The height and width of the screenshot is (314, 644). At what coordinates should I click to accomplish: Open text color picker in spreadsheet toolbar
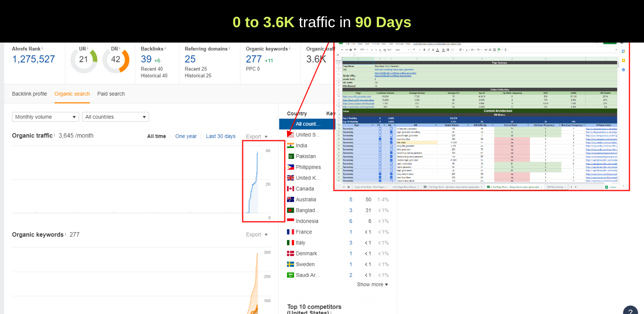(x=437, y=50)
